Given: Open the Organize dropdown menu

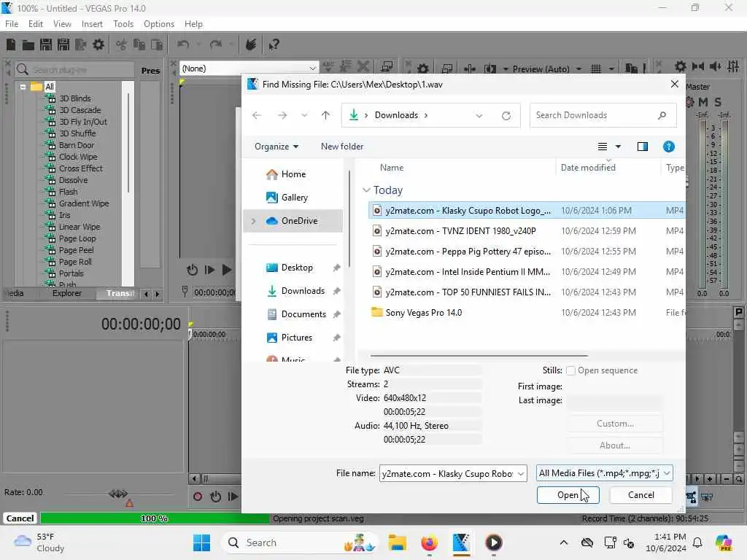Looking at the screenshot, I should coord(276,146).
